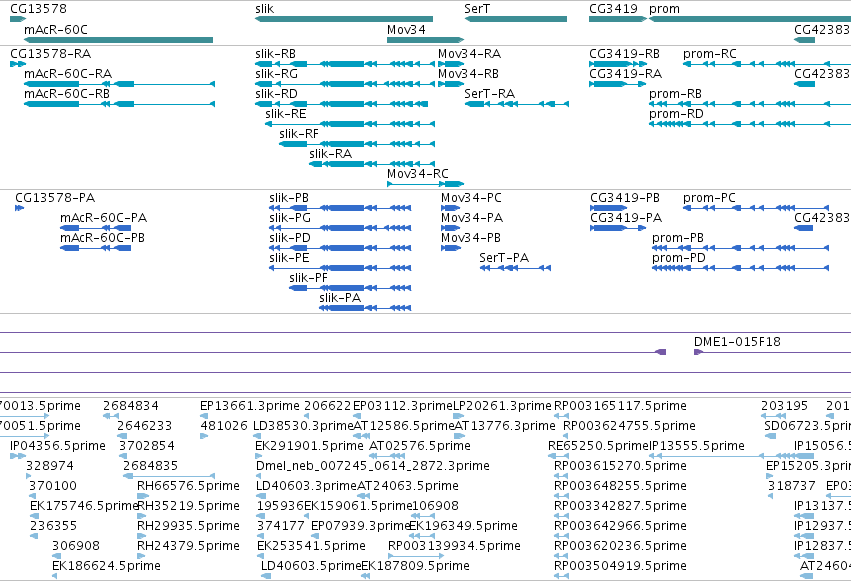
Task: Select protein mAcR-60C-PA label
Action: pyautogui.click(x=104, y=218)
